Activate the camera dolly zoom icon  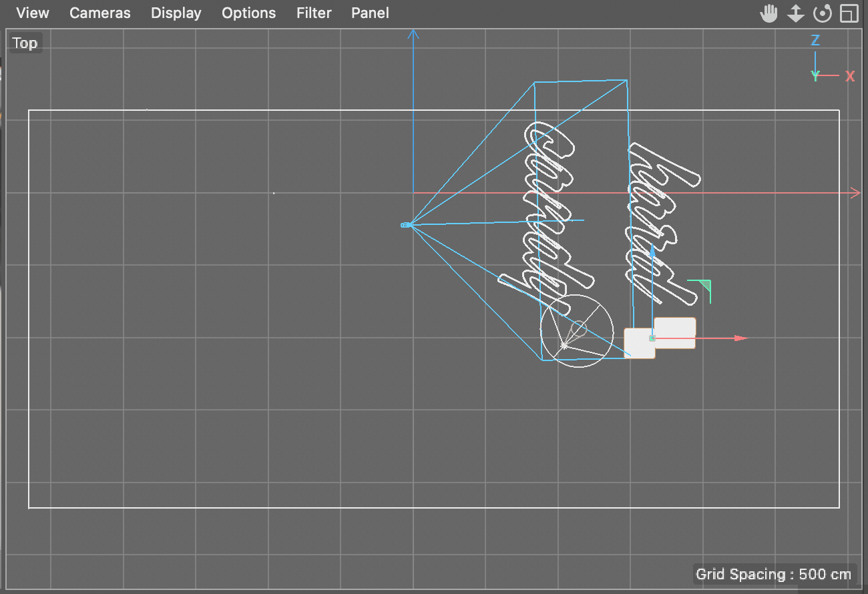795,13
